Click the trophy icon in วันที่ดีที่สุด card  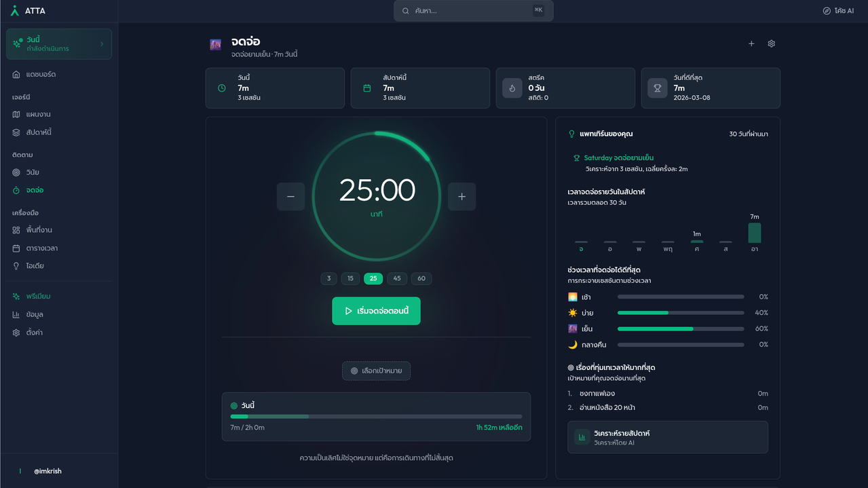(x=658, y=88)
